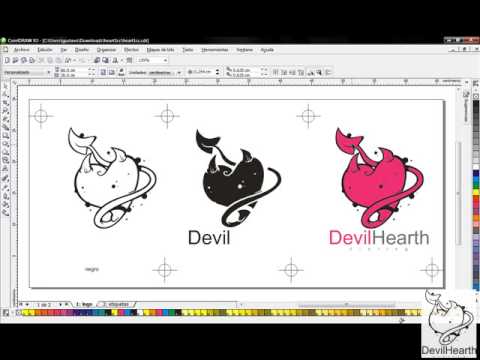This screenshot has width=480, height=360.
Task: Click the pink DevilHearth logo
Action: (379, 178)
